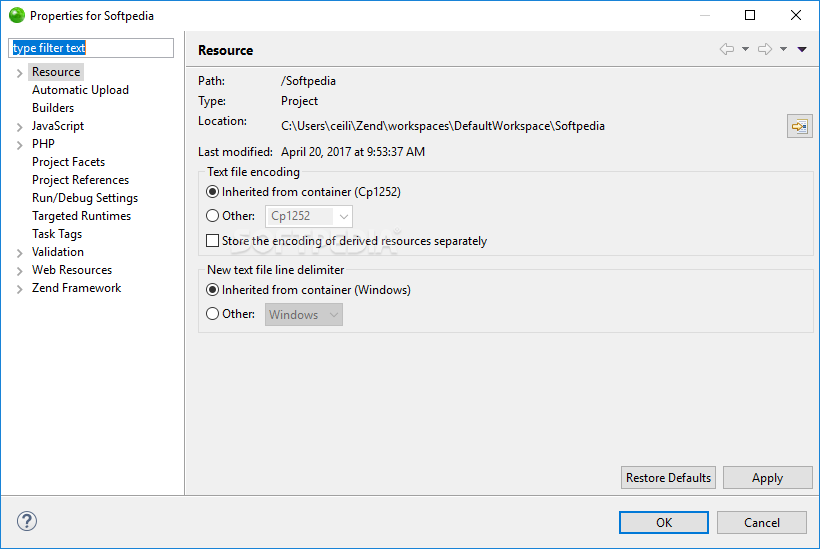Open Run/Debug Settings page
Image resolution: width=820 pixels, height=549 pixels.
tap(85, 198)
